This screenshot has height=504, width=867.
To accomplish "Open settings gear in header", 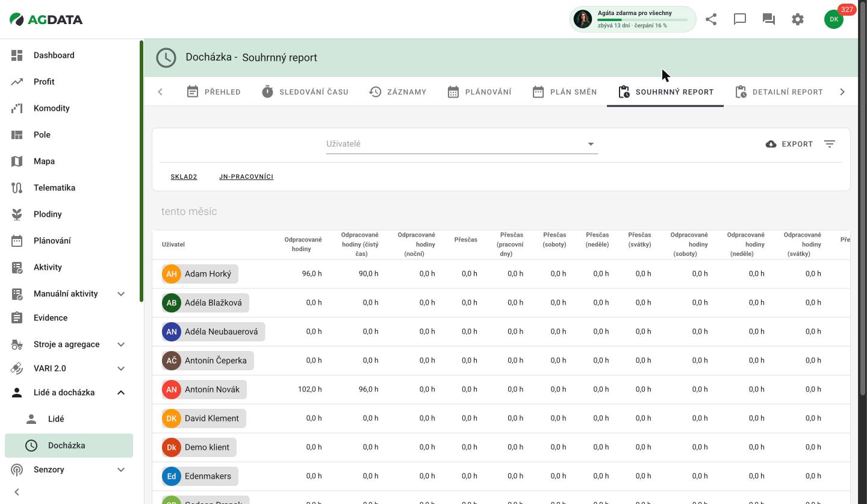I will (798, 19).
